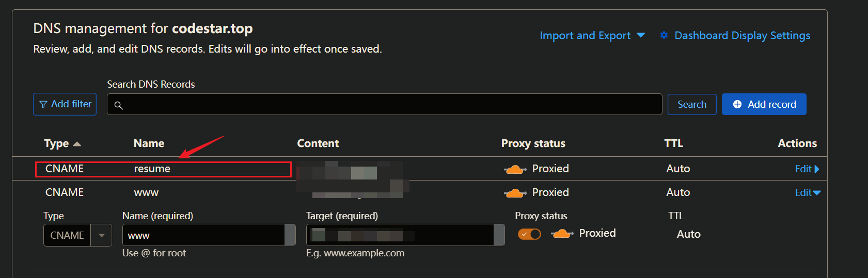
Task: Focus the Search DNS Records field
Action: (384, 104)
